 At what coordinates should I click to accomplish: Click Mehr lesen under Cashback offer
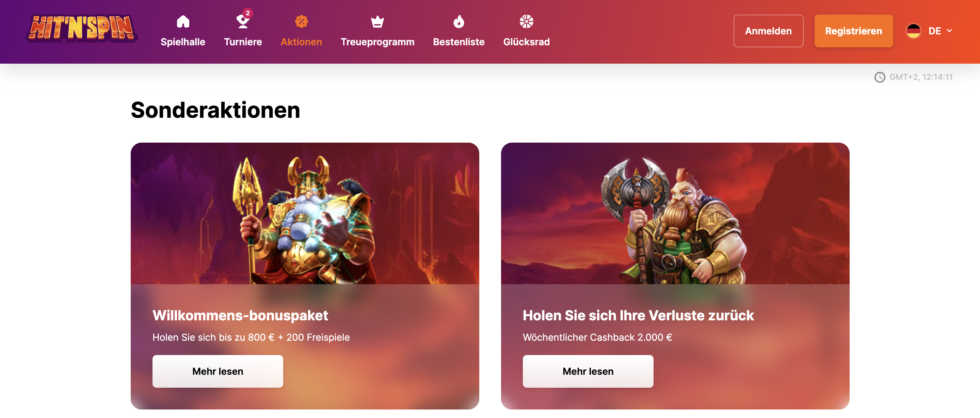coord(588,371)
